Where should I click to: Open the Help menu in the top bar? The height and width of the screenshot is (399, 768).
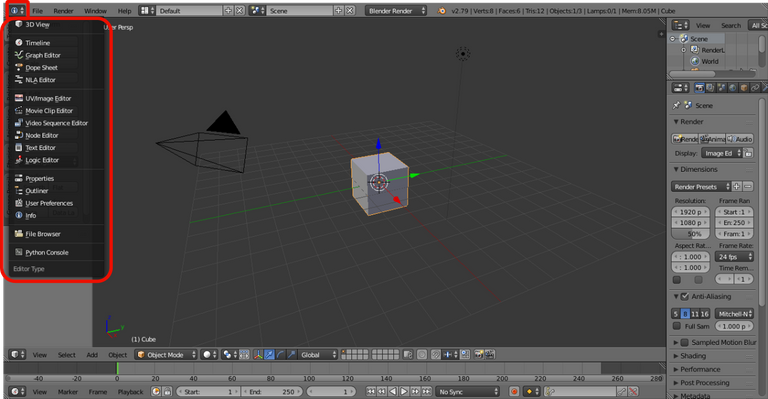click(x=124, y=11)
